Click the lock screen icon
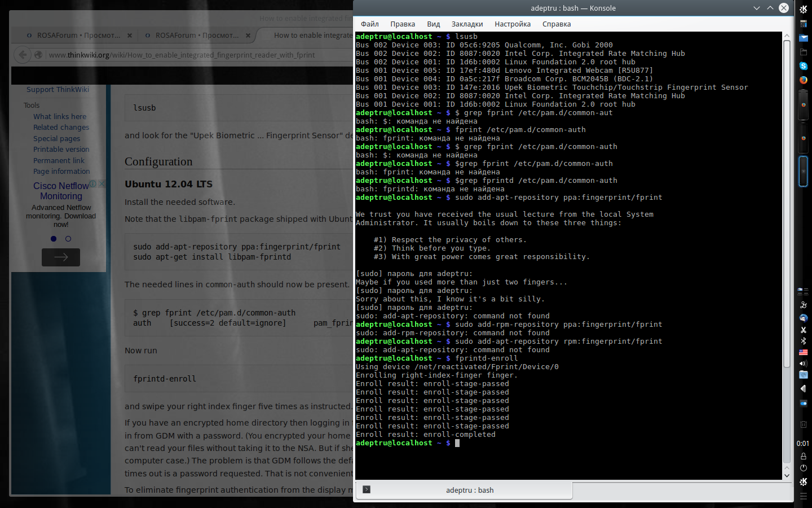This screenshot has height=508, width=812. [x=803, y=456]
